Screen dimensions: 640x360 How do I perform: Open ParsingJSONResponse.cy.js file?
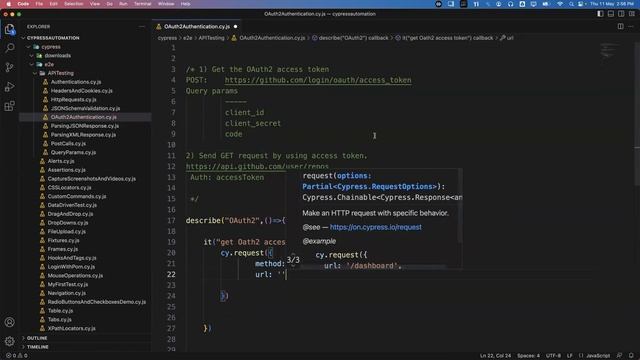(x=85, y=126)
